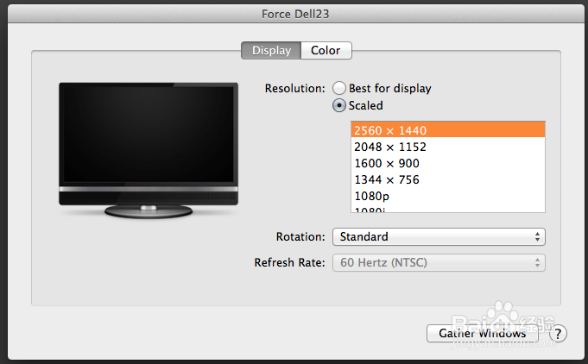Select the Best for display radio button
The height and width of the screenshot is (364, 588).
point(339,88)
